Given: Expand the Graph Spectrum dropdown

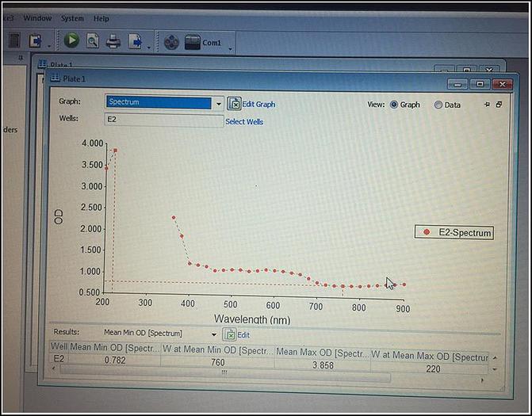Looking at the screenshot, I should (x=219, y=104).
